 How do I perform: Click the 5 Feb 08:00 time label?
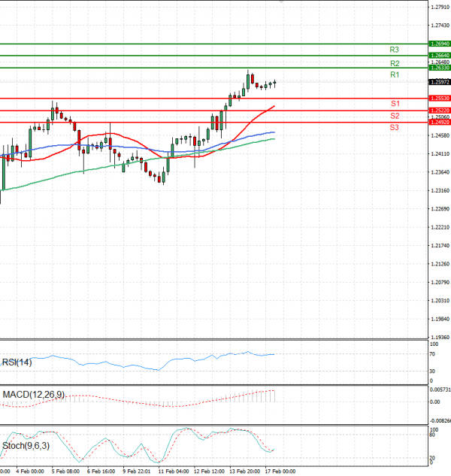click(65, 471)
